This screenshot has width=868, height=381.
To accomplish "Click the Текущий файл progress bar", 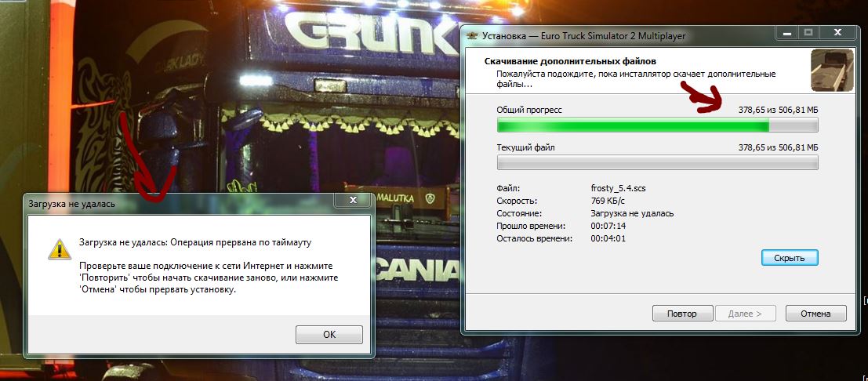I will tap(657, 162).
